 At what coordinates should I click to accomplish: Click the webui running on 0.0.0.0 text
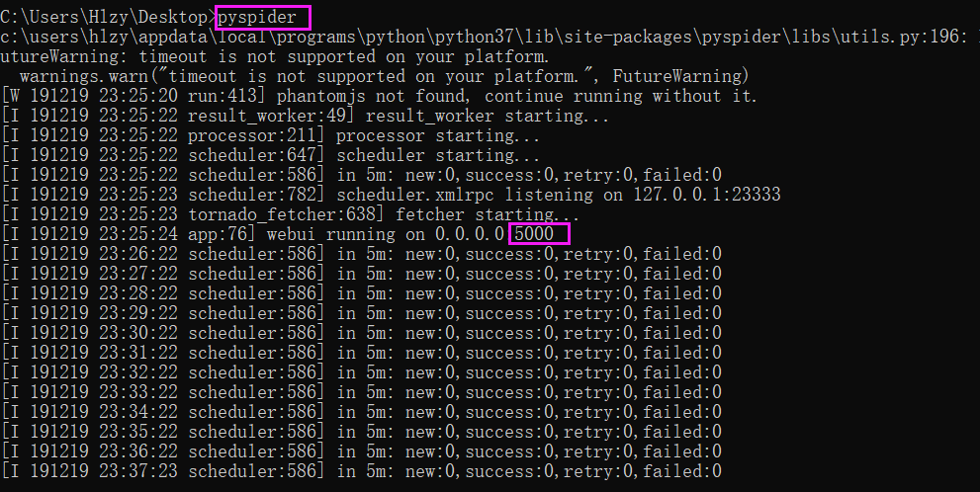pos(386,234)
